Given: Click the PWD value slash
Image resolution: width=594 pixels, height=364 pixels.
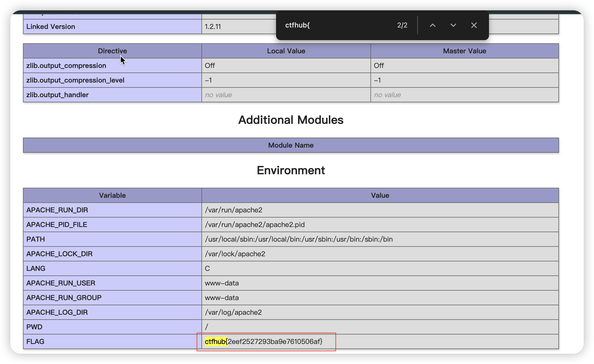Looking at the screenshot, I should (x=206, y=327).
